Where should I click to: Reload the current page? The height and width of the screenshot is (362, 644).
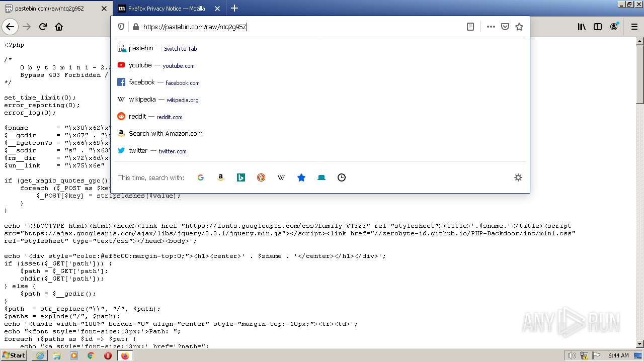pos(43,27)
